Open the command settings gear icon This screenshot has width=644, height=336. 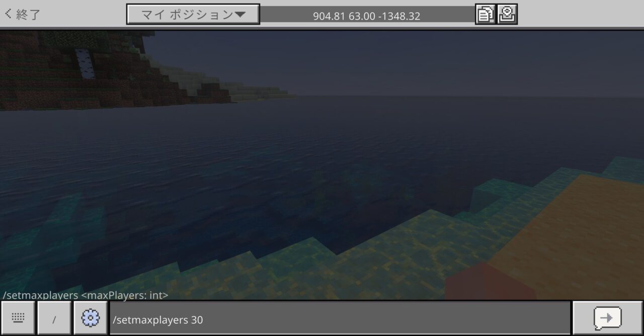point(91,318)
